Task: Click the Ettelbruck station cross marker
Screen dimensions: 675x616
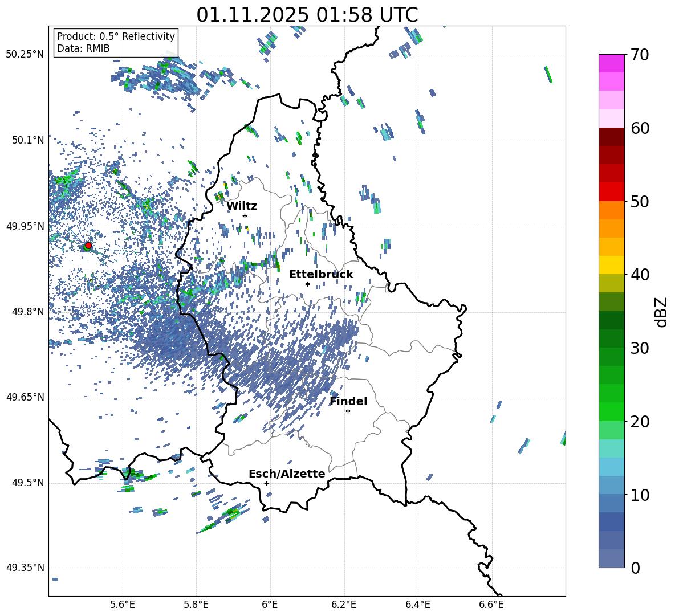Action: (307, 284)
